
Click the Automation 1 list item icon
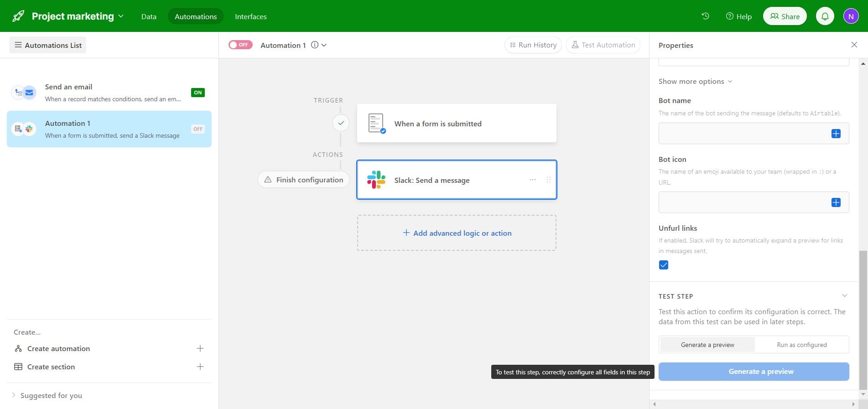(x=24, y=129)
